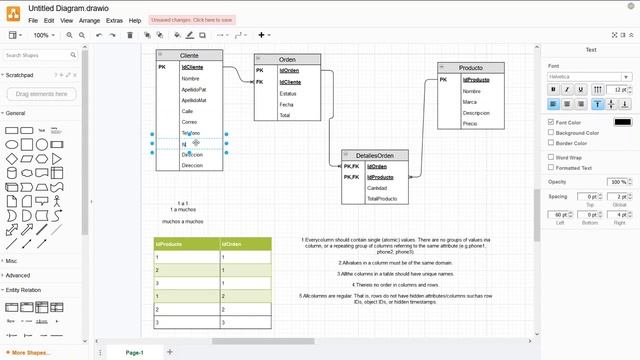This screenshot has width=640, height=360.
Task: Click the search magnifier in Search Shapes
Action: tap(73, 55)
